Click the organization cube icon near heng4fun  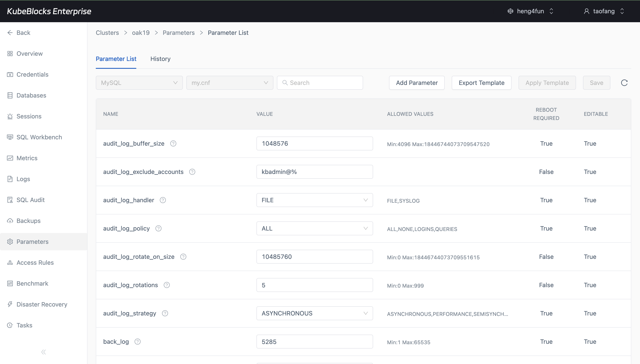510,11
